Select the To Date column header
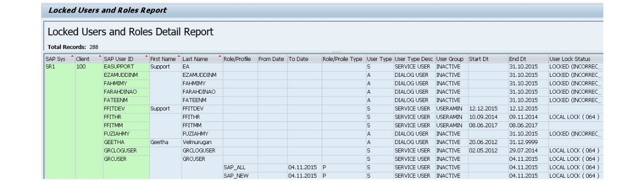The image size is (644, 182). coord(304,59)
